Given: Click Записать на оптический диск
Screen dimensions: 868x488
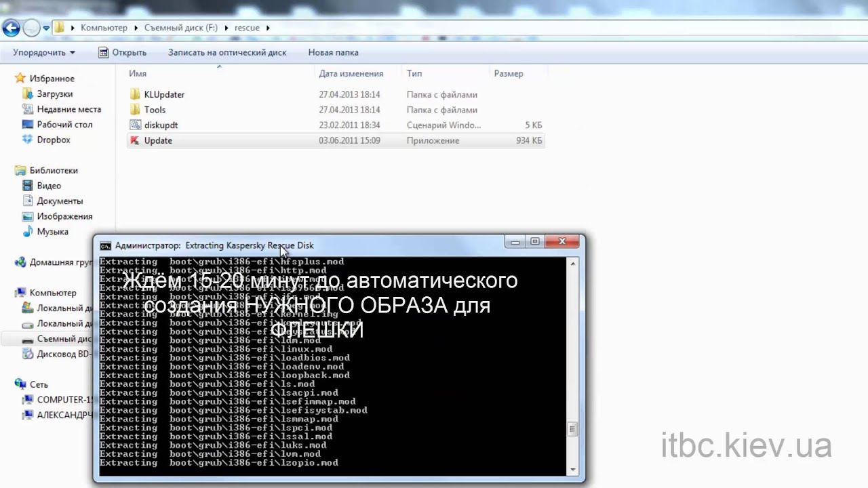Looking at the screenshot, I should coord(227,52).
